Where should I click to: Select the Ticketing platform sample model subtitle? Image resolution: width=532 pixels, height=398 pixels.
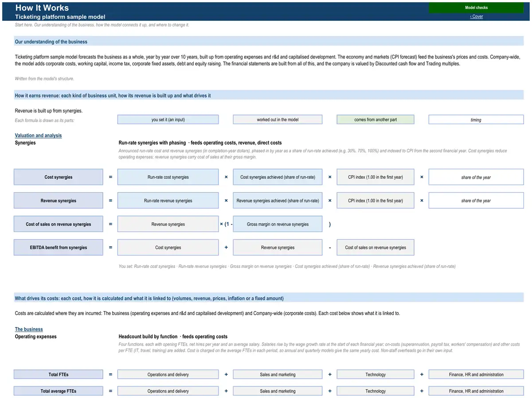(60, 17)
